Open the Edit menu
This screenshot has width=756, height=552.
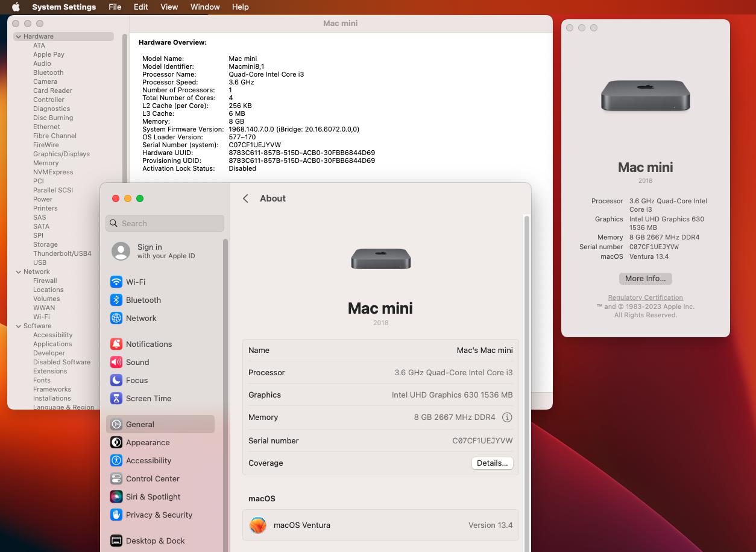pos(140,7)
